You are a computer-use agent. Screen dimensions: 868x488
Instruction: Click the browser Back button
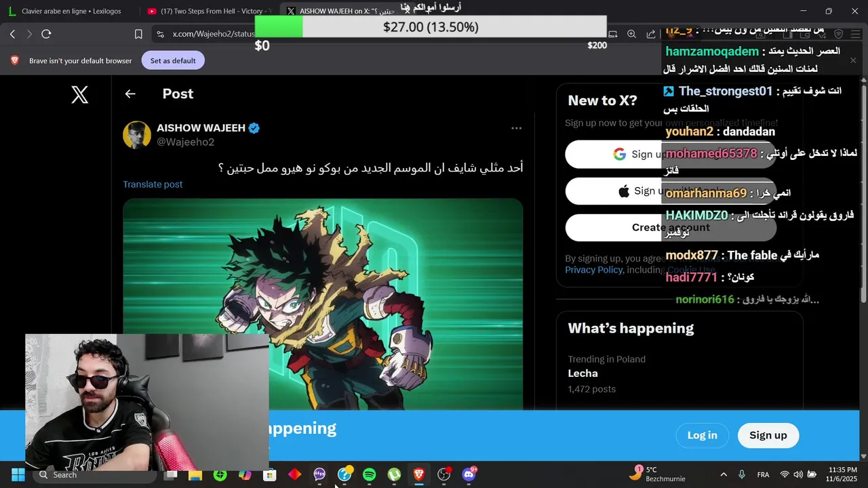[x=12, y=34]
